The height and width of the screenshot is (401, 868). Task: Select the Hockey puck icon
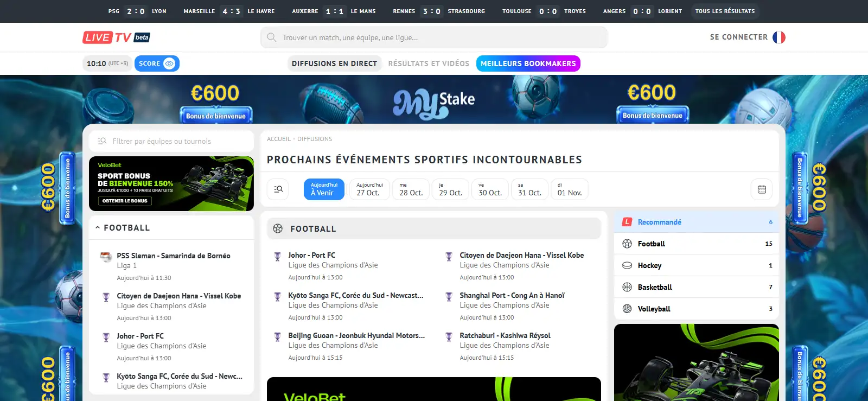click(x=627, y=265)
